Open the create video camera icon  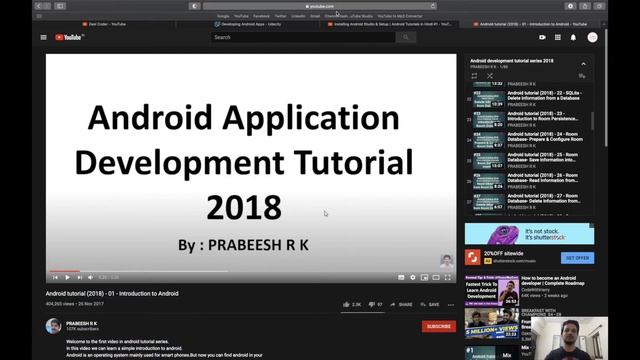[x=542, y=37]
